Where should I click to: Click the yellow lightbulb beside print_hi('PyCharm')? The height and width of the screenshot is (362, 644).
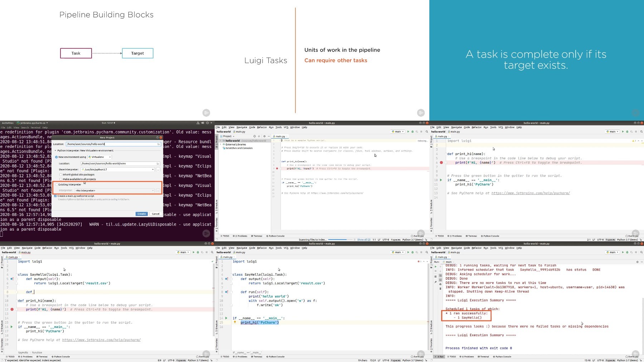coord(235,322)
